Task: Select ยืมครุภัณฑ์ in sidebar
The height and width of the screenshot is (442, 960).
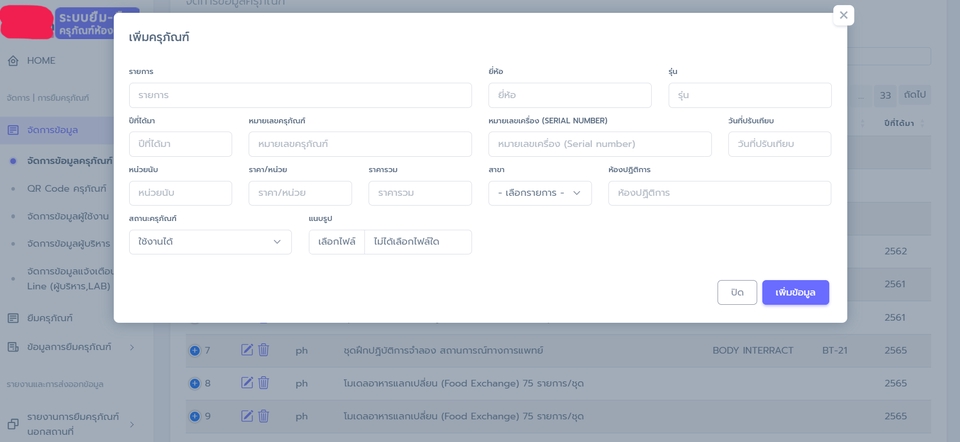Action: (50, 318)
